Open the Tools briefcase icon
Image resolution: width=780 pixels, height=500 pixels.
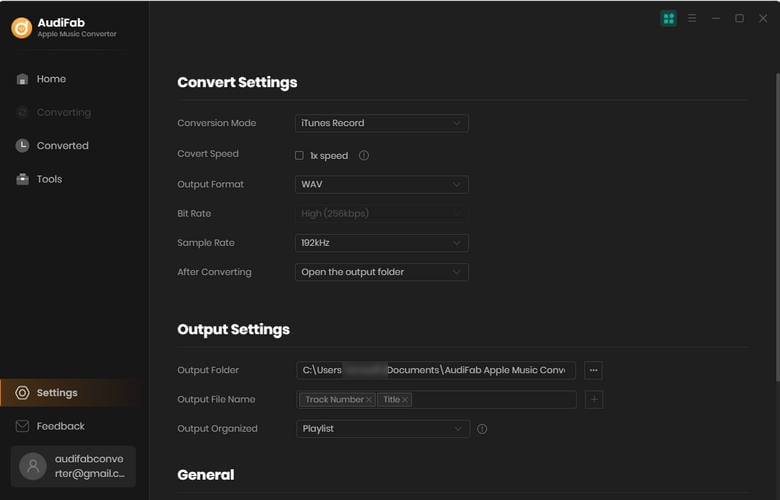[x=22, y=179]
